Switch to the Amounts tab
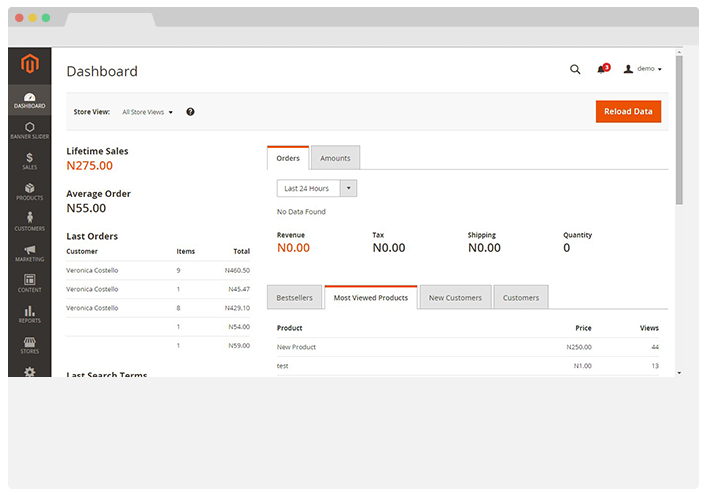Viewport: 710px width, 497px height. [x=335, y=158]
